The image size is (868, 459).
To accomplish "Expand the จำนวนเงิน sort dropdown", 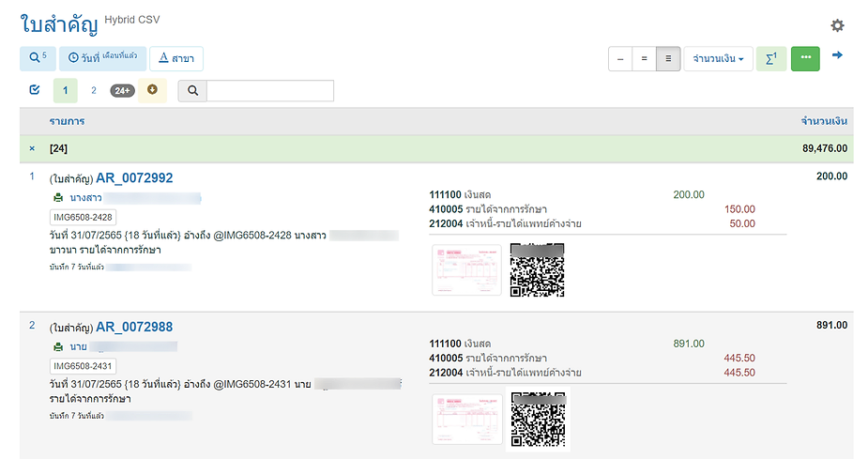I will pyautogui.click(x=718, y=58).
